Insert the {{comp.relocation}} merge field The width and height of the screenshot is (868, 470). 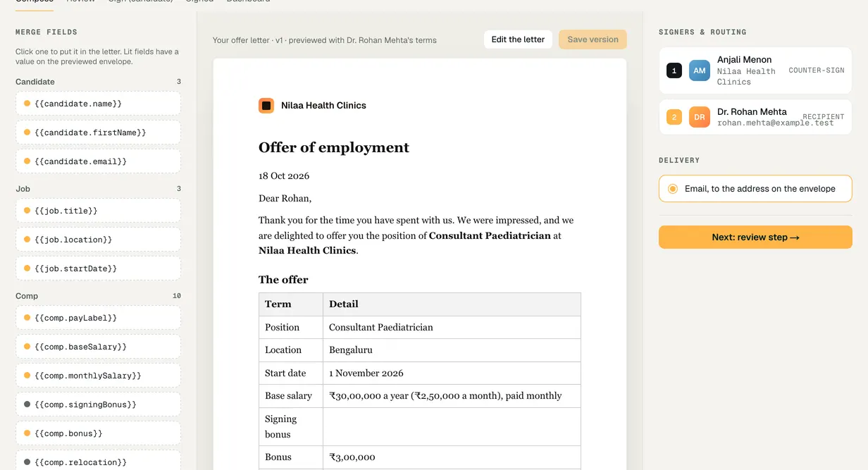pos(98,461)
